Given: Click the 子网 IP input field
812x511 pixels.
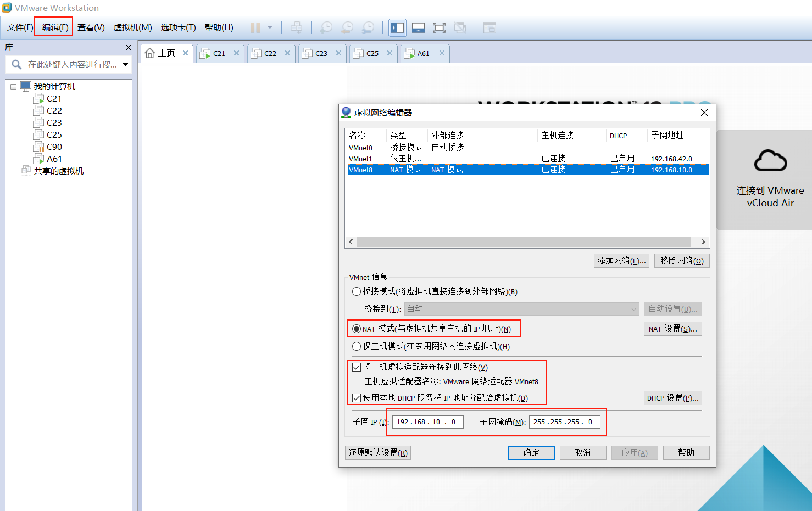Looking at the screenshot, I should pos(428,422).
